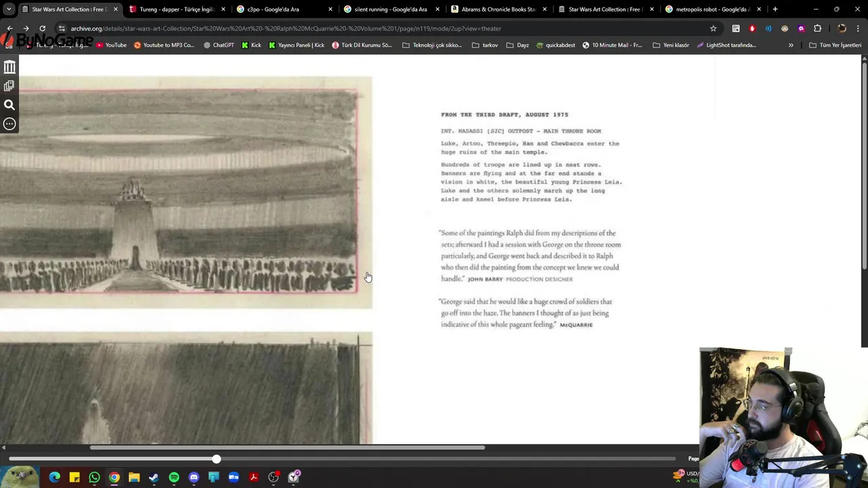Click the page navigation slider handle
This screenshot has width=868, height=488.
216,460
